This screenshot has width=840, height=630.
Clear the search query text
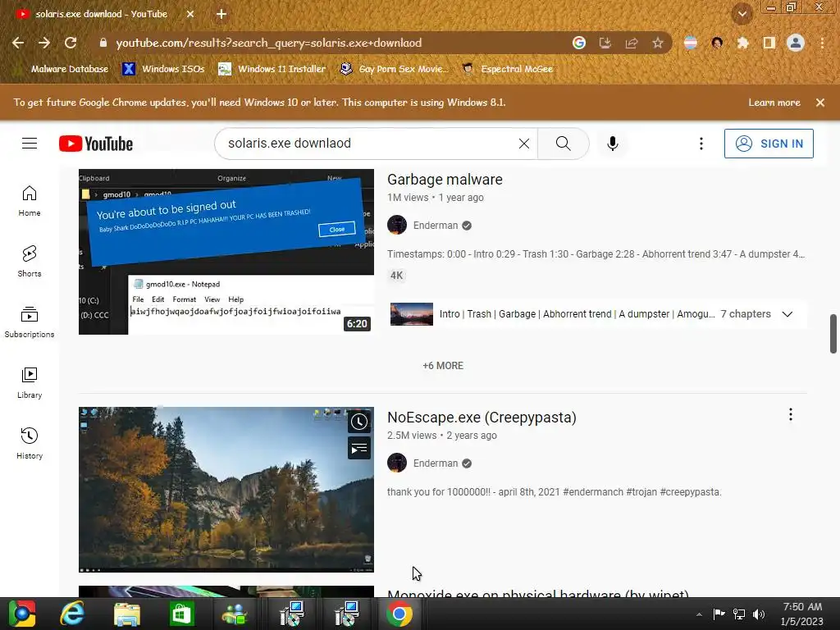pyautogui.click(x=524, y=144)
